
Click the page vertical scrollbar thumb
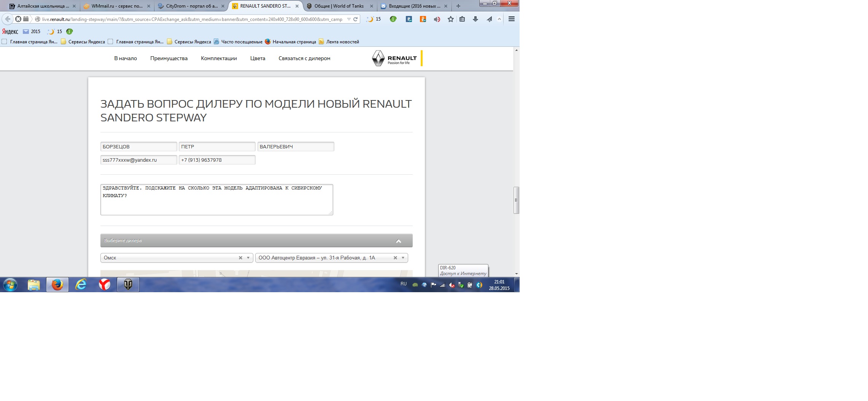tap(516, 200)
